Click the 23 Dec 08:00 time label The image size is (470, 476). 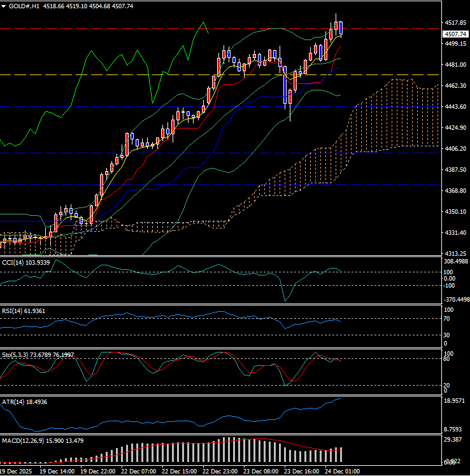click(x=261, y=472)
